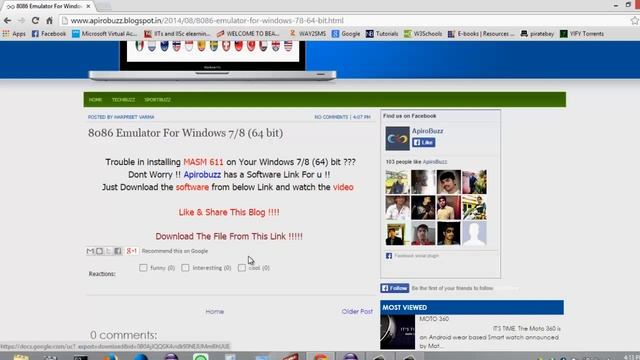Go to the Home link below the post
Viewport: 640px width, 360px height.
pyautogui.click(x=215, y=311)
